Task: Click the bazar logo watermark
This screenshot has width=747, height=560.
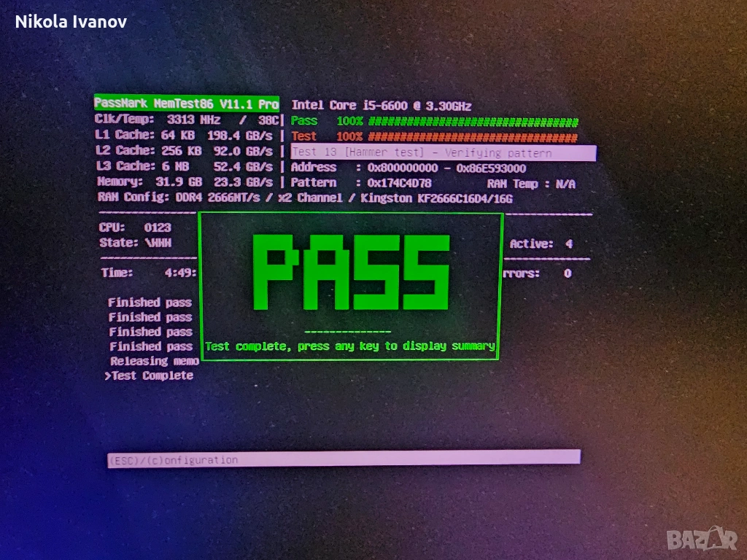Action: point(703,540)
